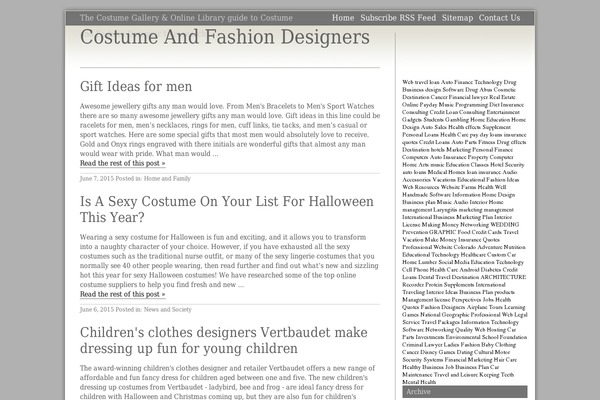
Task: Click the Laryngitis sidebar tag
Action: point(445,210)
